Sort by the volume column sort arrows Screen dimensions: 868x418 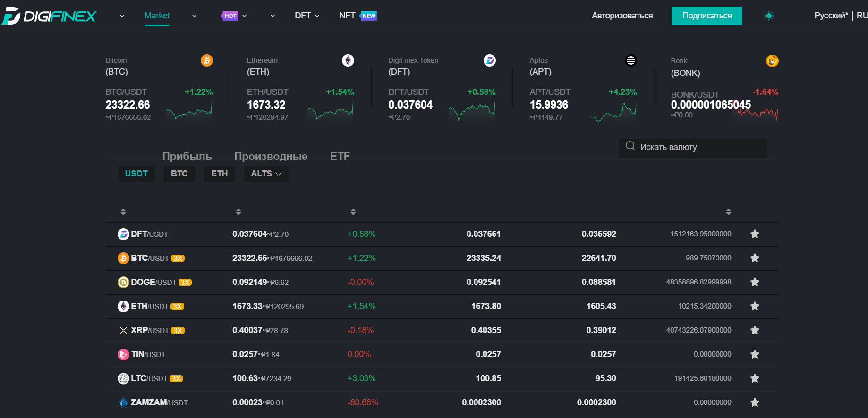[729, 212]
